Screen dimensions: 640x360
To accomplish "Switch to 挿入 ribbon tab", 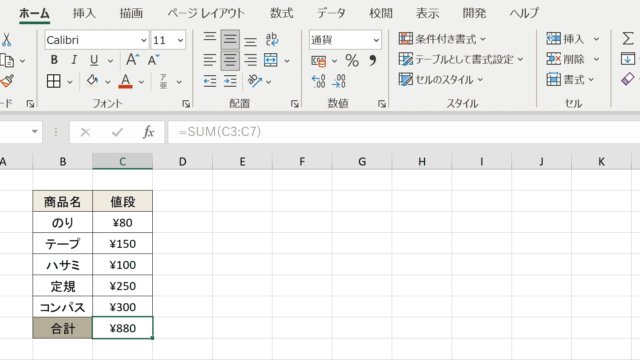I will 84,13.
